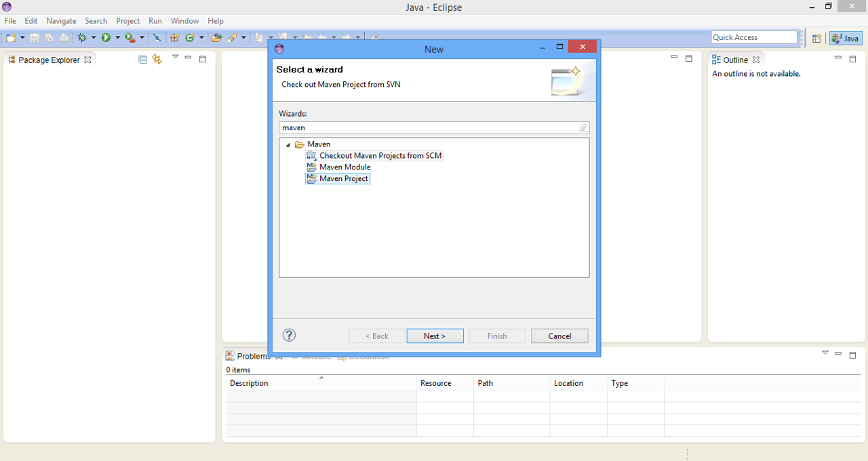Click the Print toolbar icon

tap(64, 38)
